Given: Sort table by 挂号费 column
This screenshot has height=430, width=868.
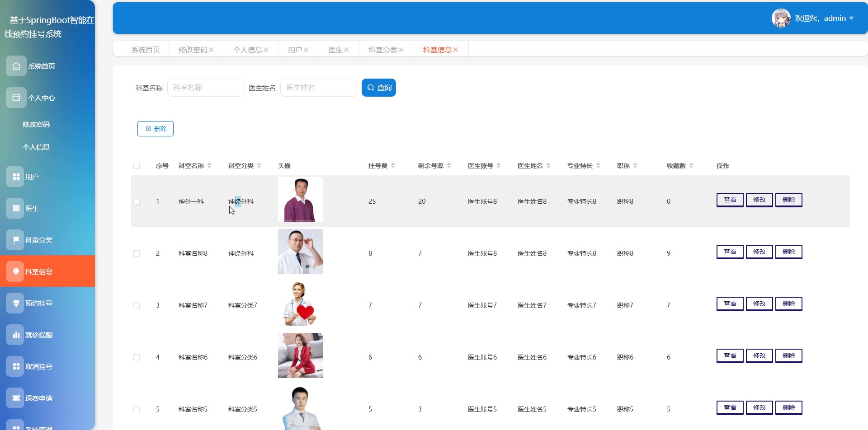Looking at the screenshot, I should [x=393, y=166].
